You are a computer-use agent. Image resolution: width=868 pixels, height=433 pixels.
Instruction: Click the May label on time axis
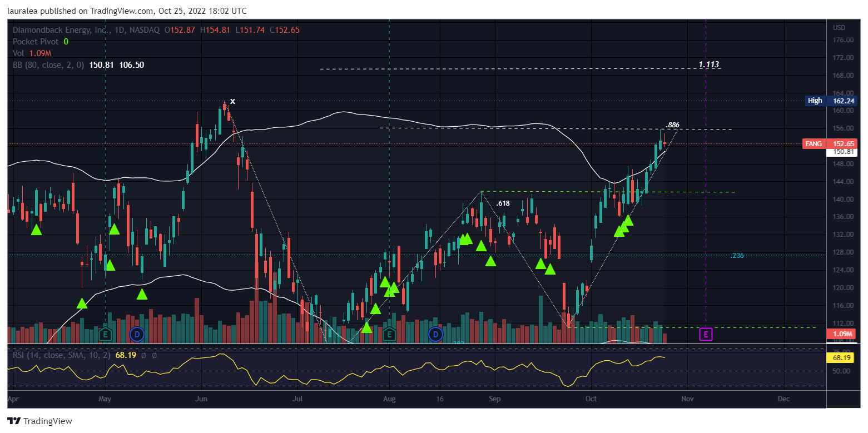[105, 399]
